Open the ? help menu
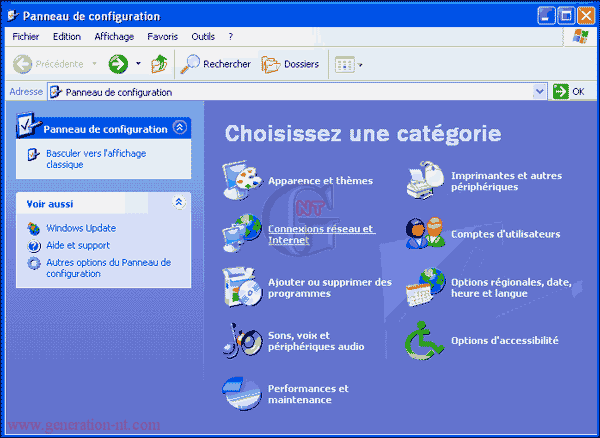 (230, 37)
